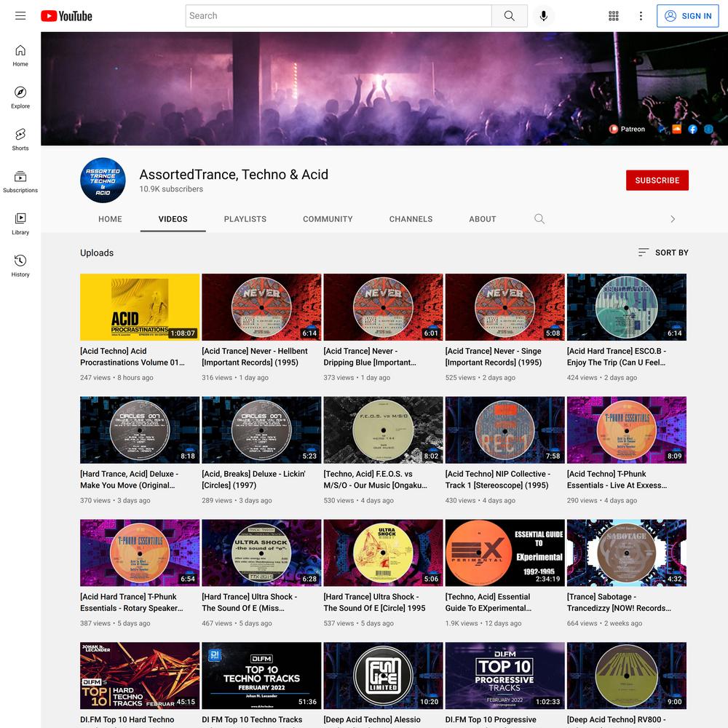Go to the About tab
The image size is (728, 728).
point(483,219)
